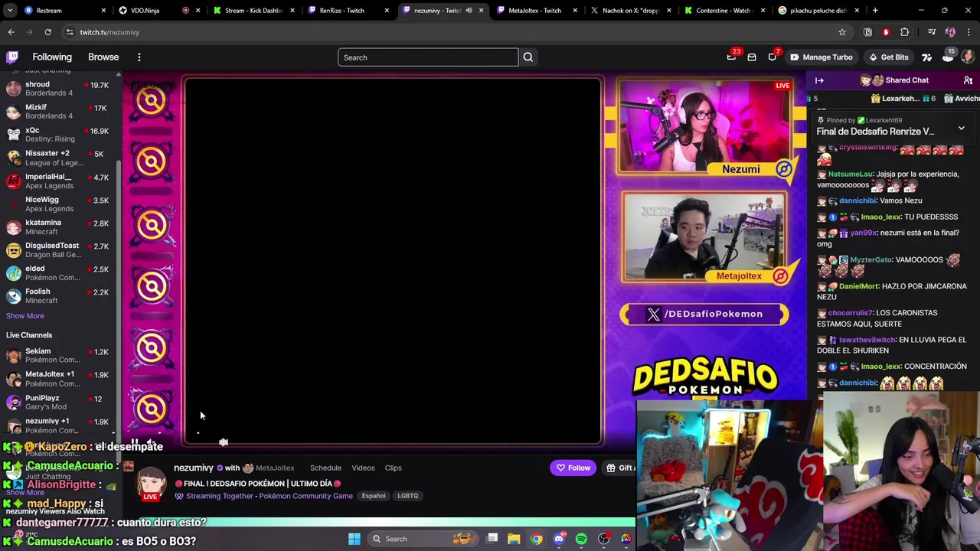Click the Get Bits button

click(x=887, y=57)
